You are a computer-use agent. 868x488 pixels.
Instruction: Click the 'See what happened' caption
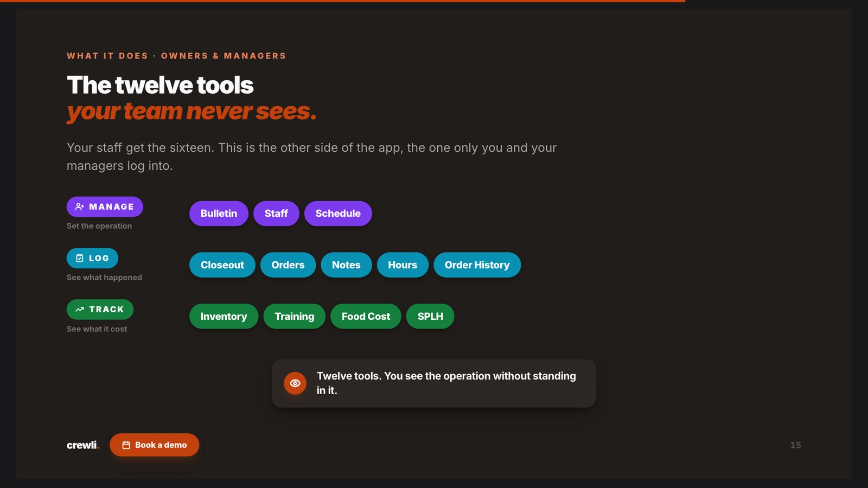tap(104, 278)
